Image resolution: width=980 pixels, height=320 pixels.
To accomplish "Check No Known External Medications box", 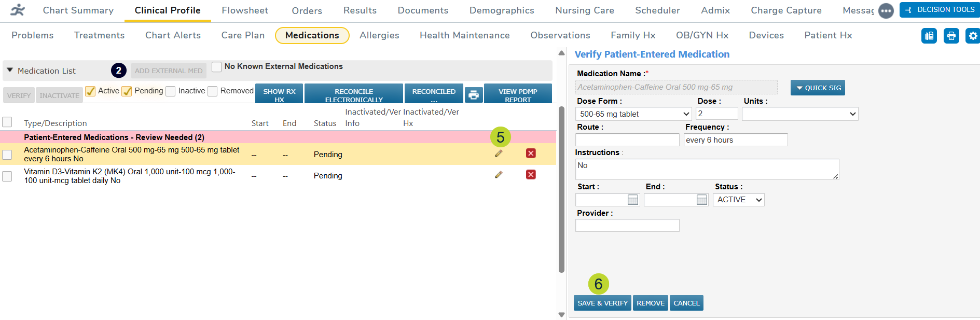I will 217,67.
